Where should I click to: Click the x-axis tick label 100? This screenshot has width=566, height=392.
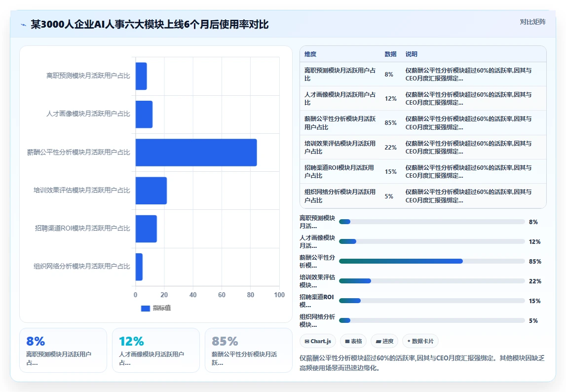(x=279, y=295)
